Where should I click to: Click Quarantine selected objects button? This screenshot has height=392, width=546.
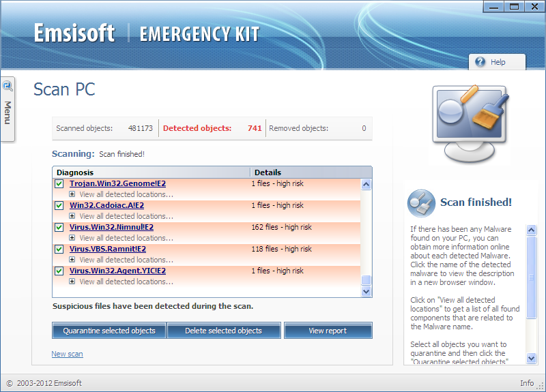[109, 331]
